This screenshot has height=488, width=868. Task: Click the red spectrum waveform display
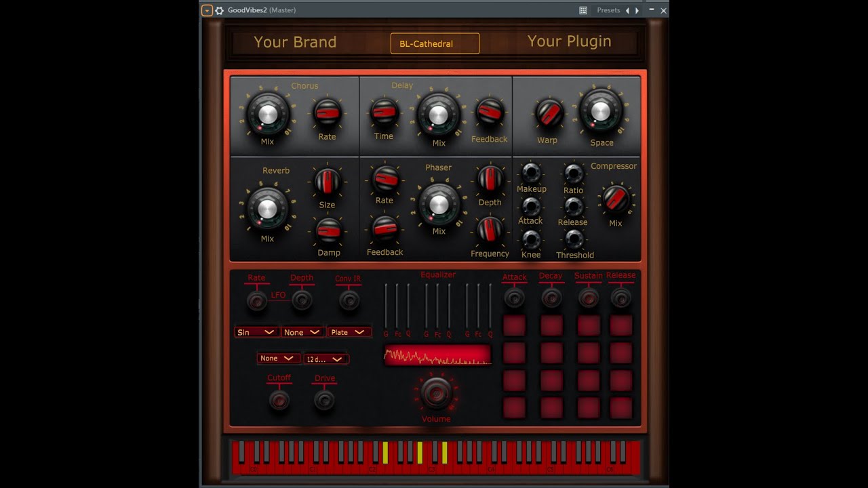pos(437,355)
